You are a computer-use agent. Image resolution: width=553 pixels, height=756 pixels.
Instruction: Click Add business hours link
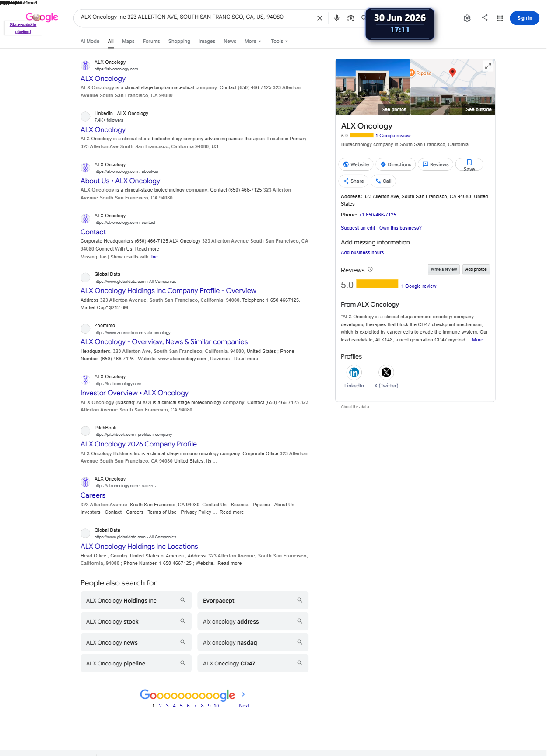(x=362, y=252)
